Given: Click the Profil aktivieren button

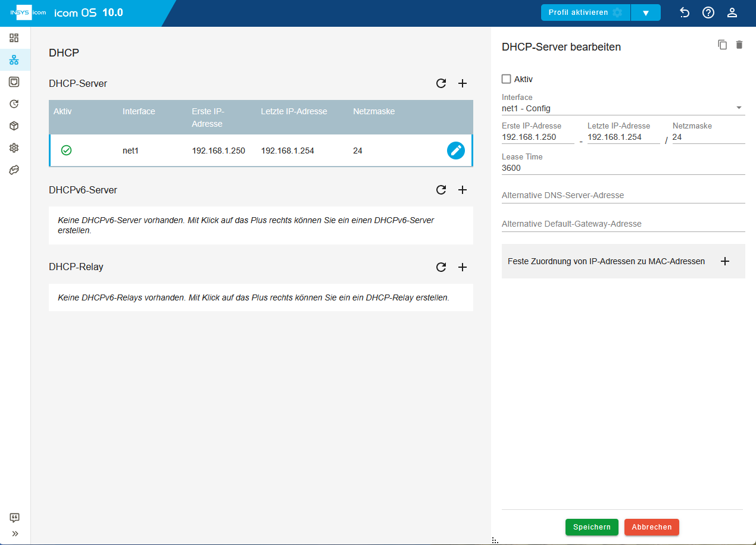Looking at the screenshot, I should pyautogui.click(x=586, y=12).
